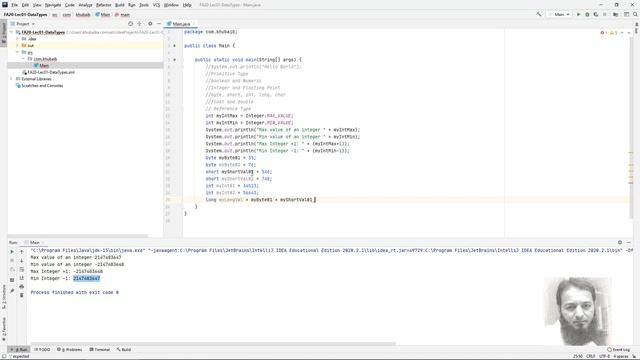Open the Event Log
The image size is (640, 360).
click(618, 350)
